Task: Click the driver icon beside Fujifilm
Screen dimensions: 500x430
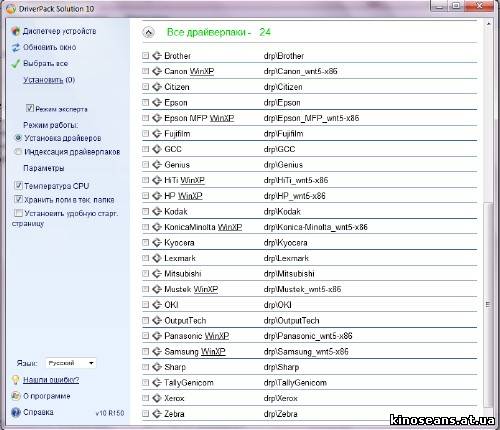Action: point(157,133)
